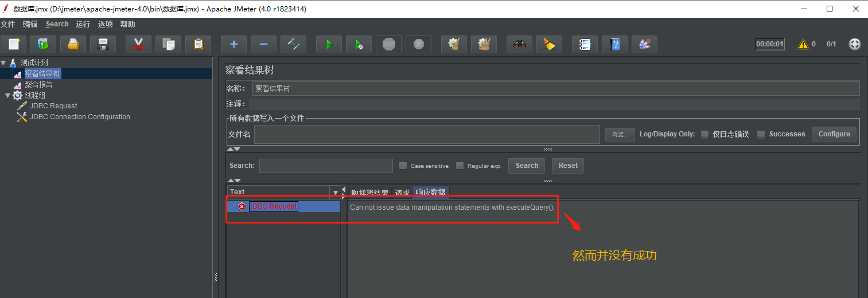Click the Search text input field
Viewport: 868px width, 298px height.
(326, 166)
